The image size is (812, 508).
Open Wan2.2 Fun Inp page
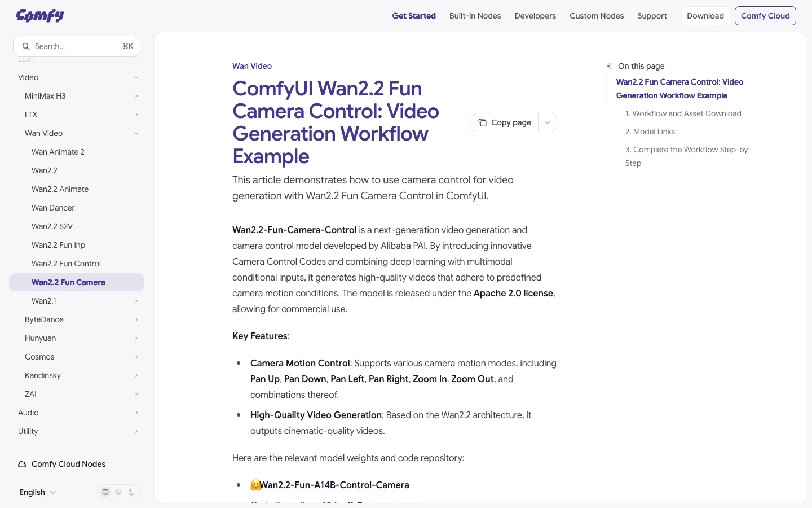77,245
